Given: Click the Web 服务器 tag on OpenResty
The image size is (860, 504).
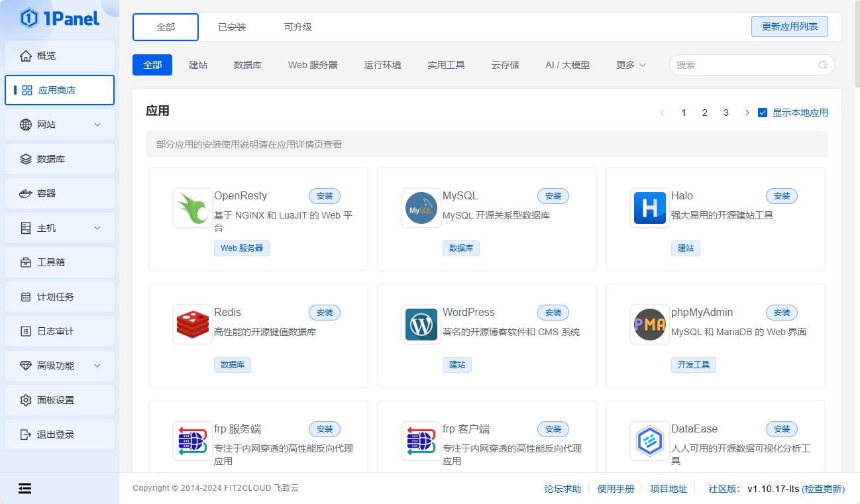Looking at the screenshot, I should (242, 248).
